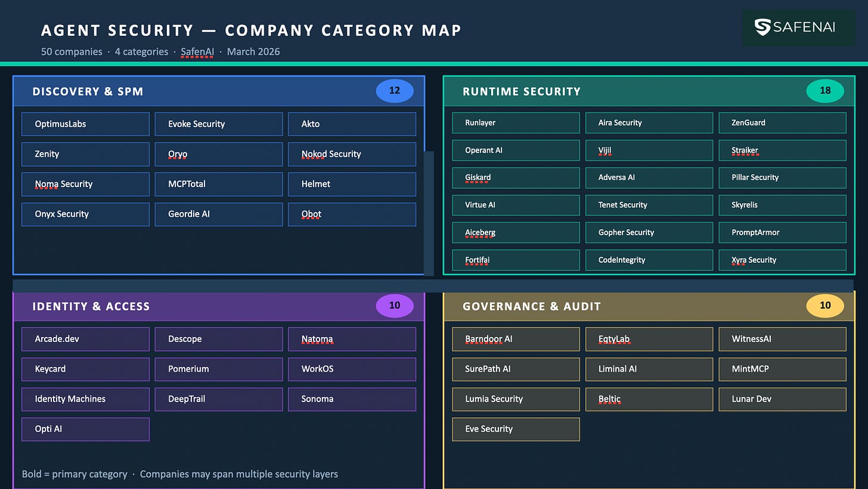The image size is (868, 489).
Task: Pick the Skyrelis company cell
Action: (782, 205)
